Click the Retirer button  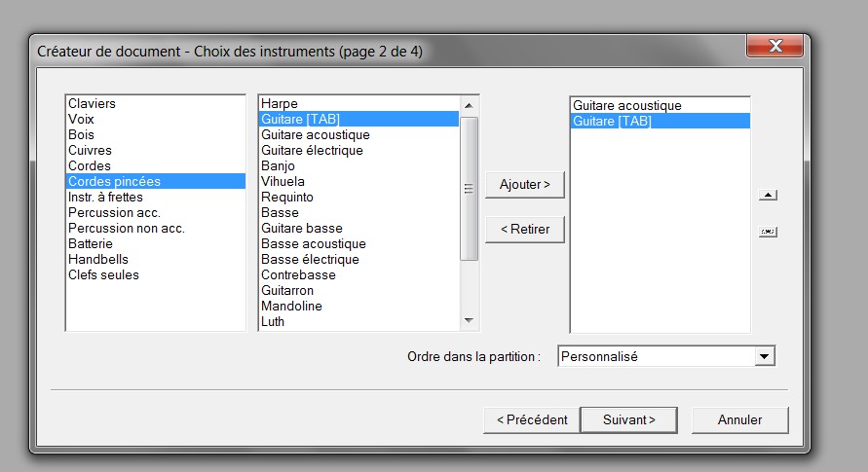[524, 230]
